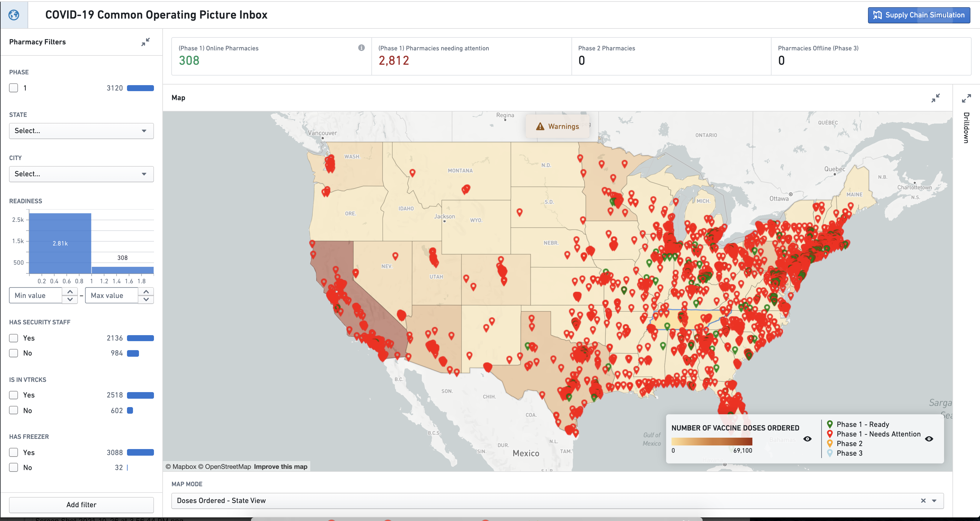Image resolution: width=980 pixels, height=521 pixels.
Task: Collapse the Map panel using arrows icon
Action: (x=935, y=98)
